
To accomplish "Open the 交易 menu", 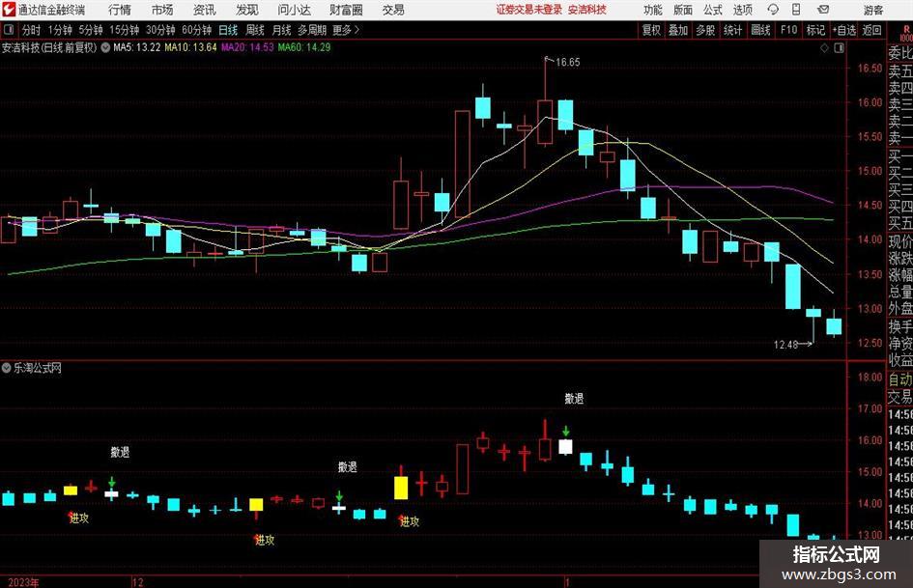I will pyautogui.click(x=393, y=10).
